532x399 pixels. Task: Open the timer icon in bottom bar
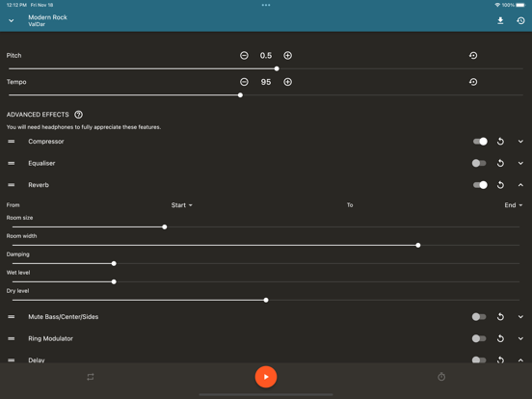441,377
